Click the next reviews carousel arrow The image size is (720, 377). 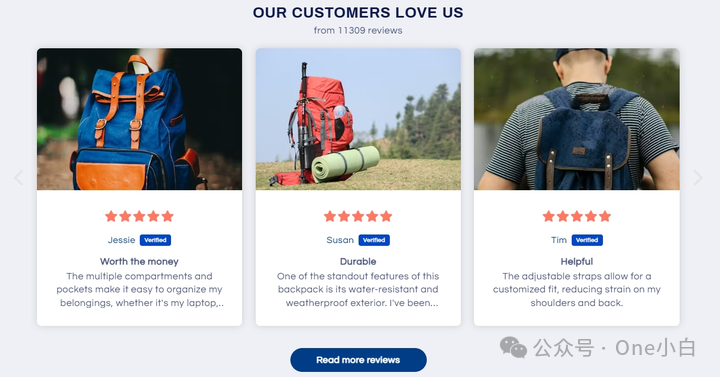coord(698,178)
